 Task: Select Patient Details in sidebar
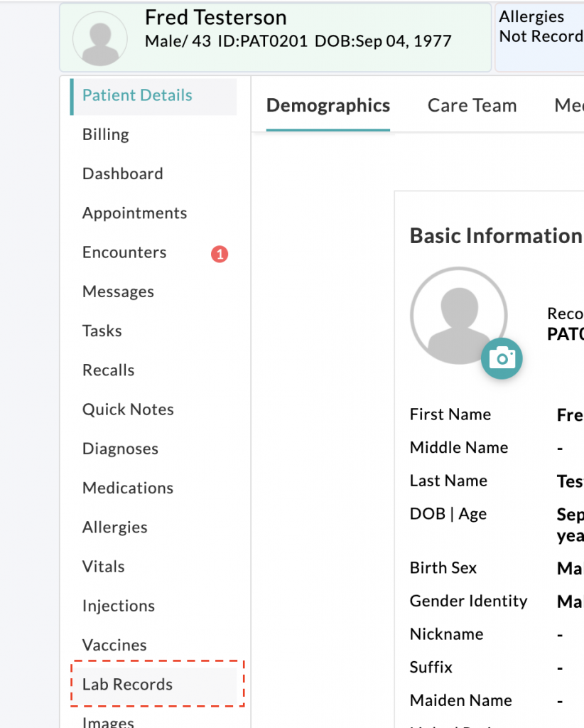point(137,95)
